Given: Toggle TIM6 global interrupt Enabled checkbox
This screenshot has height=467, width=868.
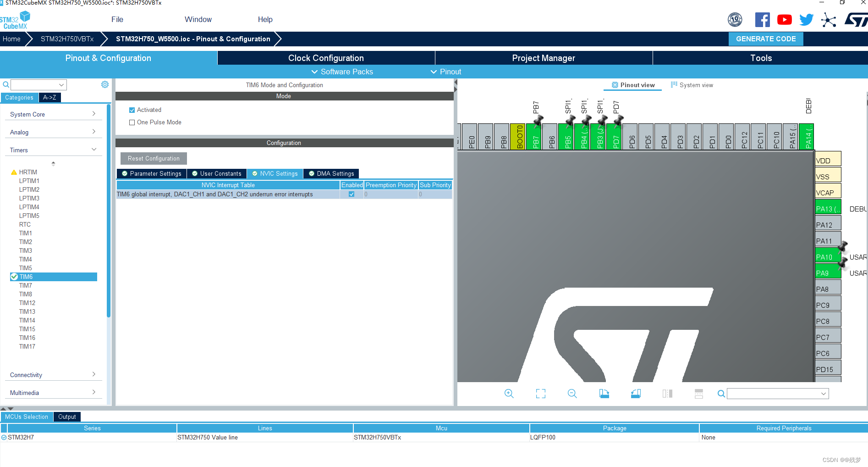Looking at the screenshot, I should (x=352, y=194).
